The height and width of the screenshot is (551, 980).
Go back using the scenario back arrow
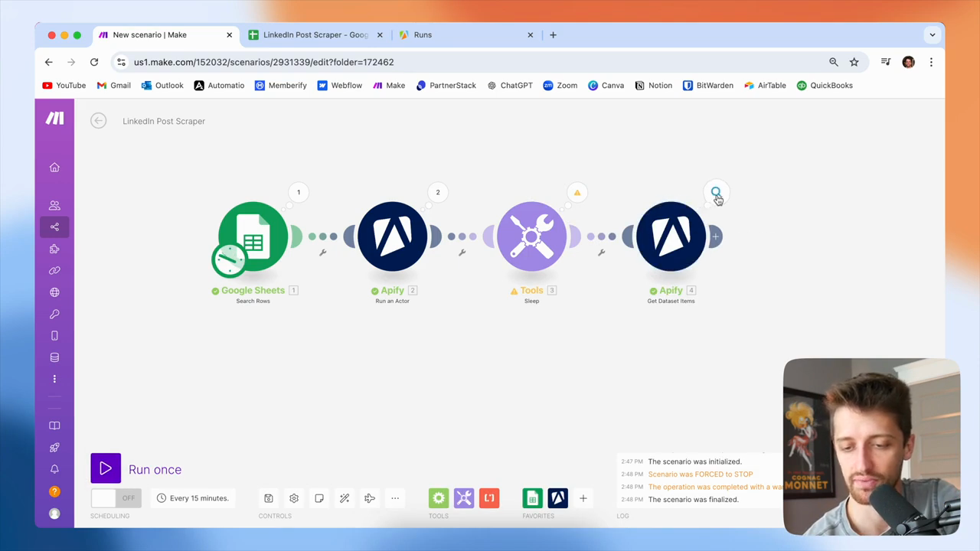click(x=98, y=120)
